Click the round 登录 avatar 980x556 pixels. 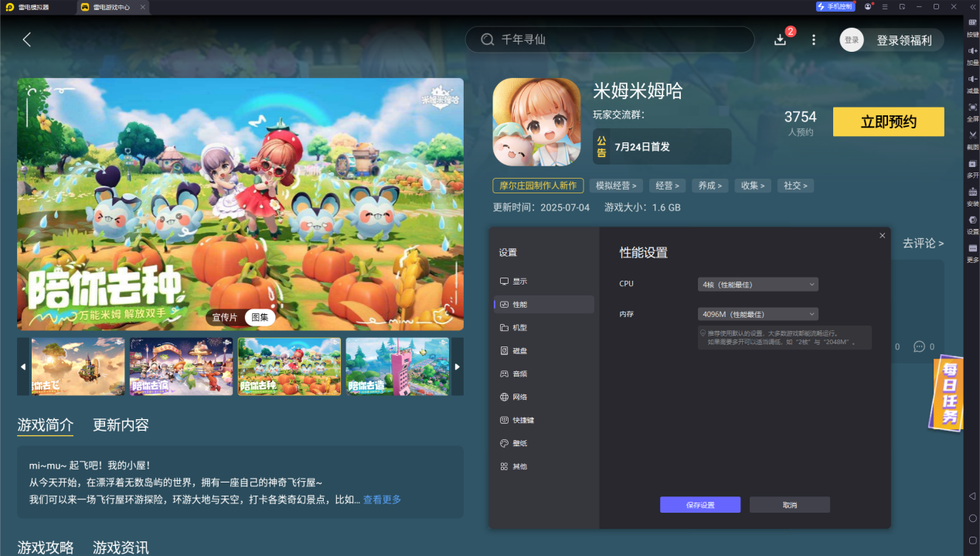tap(852, 40)
